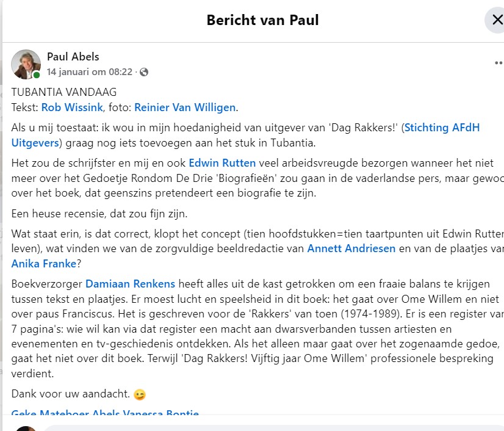Open Paul Abels' profile name link
This screenshot has height=431, width=504.
pos(73,57)
